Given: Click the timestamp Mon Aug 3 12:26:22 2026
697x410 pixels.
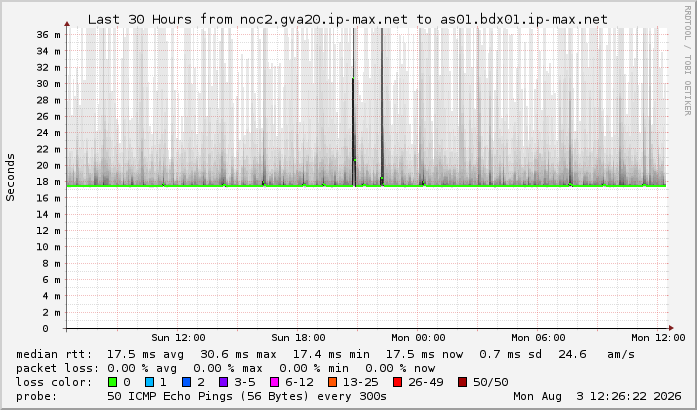Looking at the screenshot, I should point(597,396).
